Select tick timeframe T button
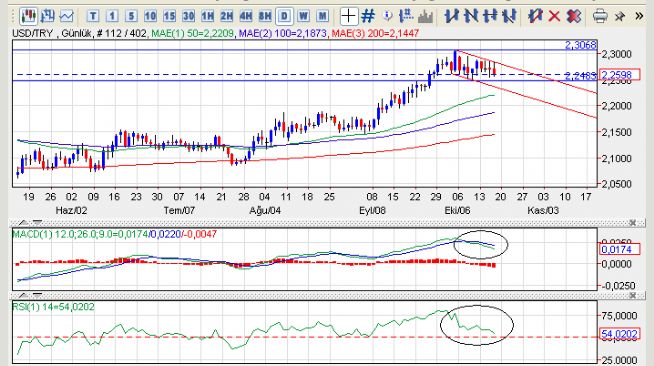The height and width of the screenshot is (366, 654). click(x=93, y=16)
